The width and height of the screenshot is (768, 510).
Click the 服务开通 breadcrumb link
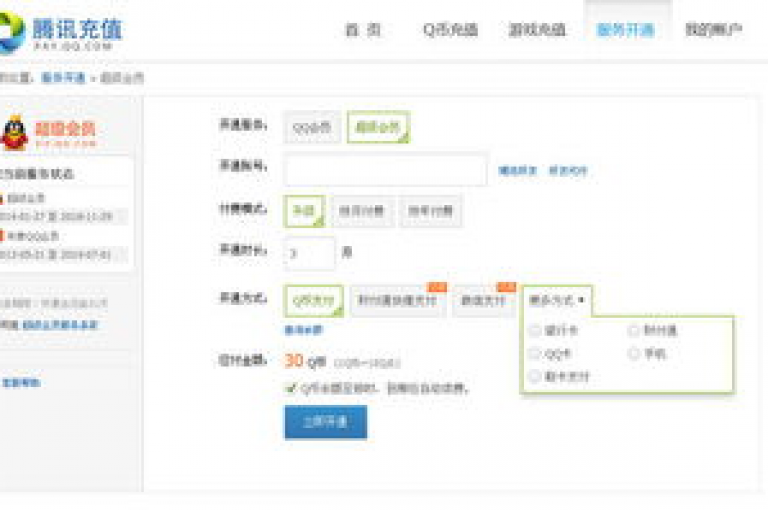pos(63,77)
